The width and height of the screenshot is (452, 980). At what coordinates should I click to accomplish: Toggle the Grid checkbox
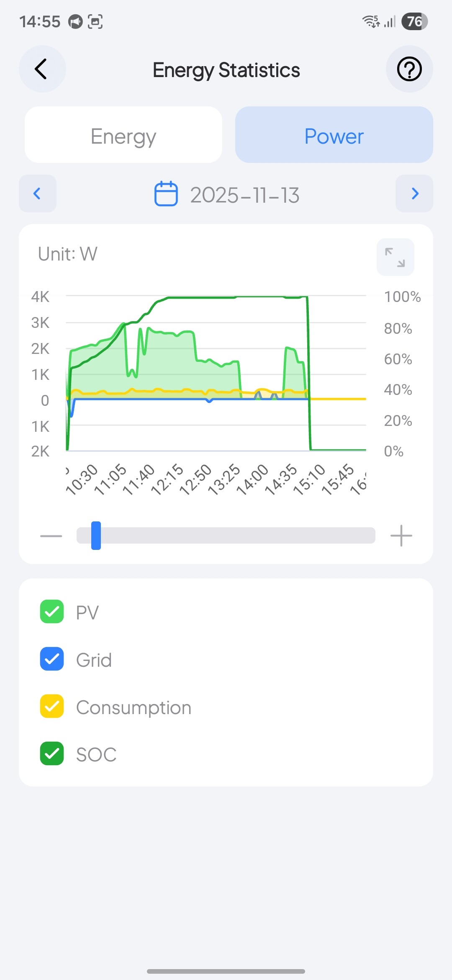[x=52, y=659]
